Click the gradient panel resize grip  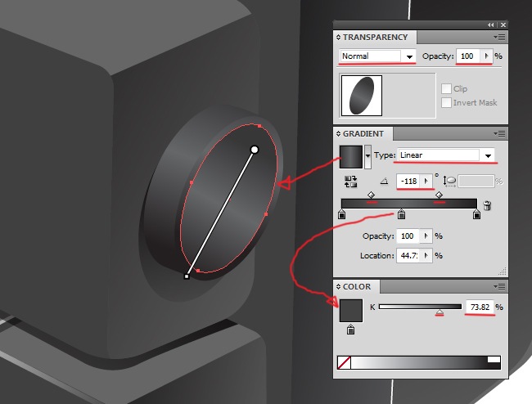click(x=503, y=272)
